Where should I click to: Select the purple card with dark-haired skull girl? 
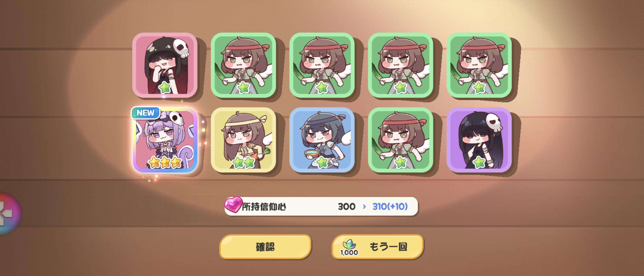tap(479, 140)
